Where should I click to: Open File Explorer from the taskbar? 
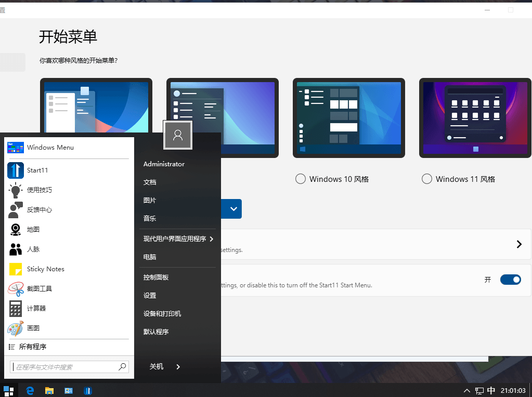click(49, 391)
